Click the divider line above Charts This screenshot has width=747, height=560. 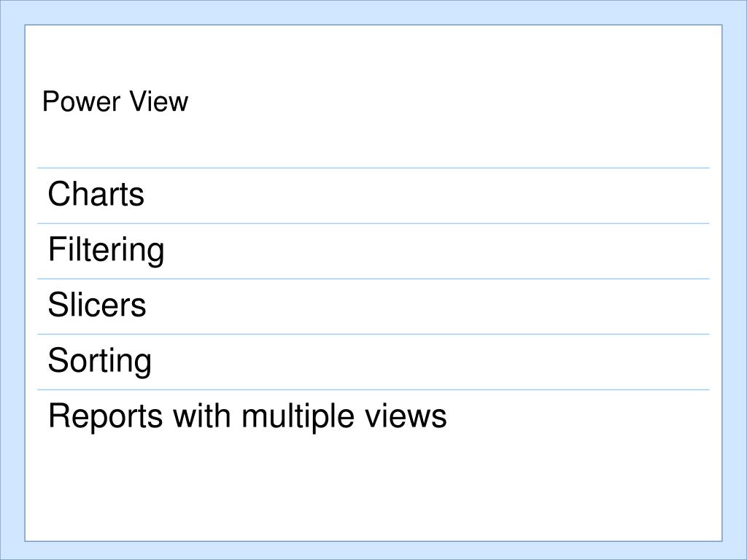[373, 168]
